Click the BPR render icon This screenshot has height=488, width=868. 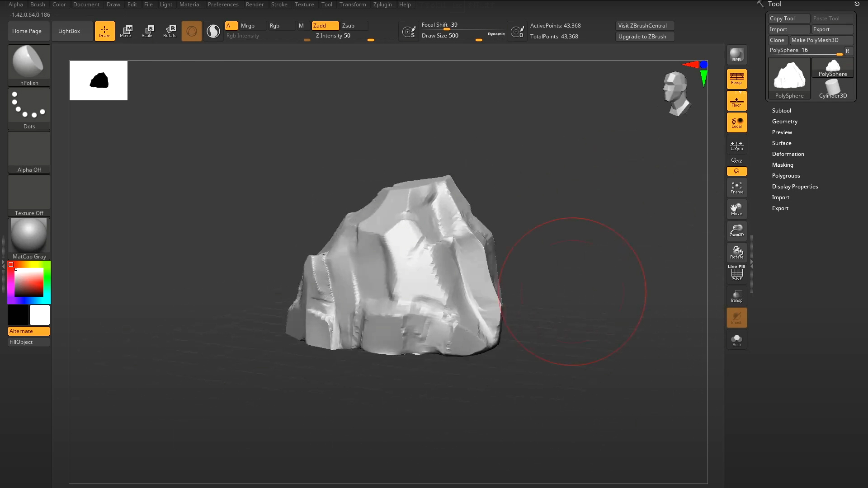[x=736, y=55]
